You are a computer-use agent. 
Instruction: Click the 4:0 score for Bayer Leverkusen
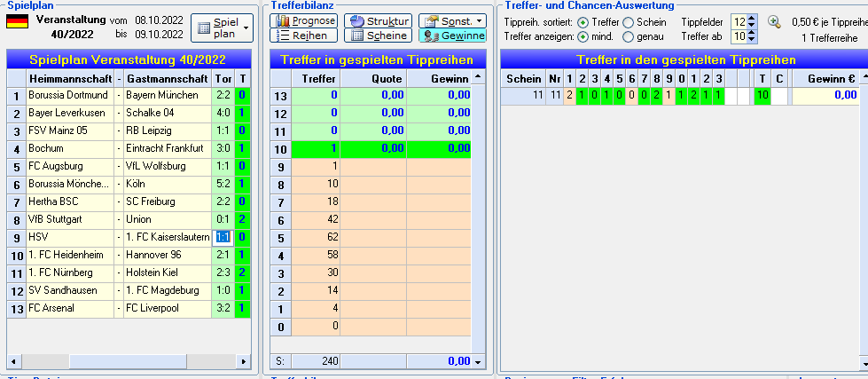[223, 113]
